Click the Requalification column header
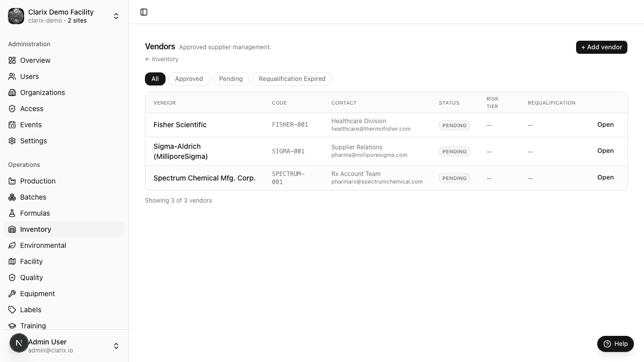Screen dimensions: 644x362 [551, 103]
